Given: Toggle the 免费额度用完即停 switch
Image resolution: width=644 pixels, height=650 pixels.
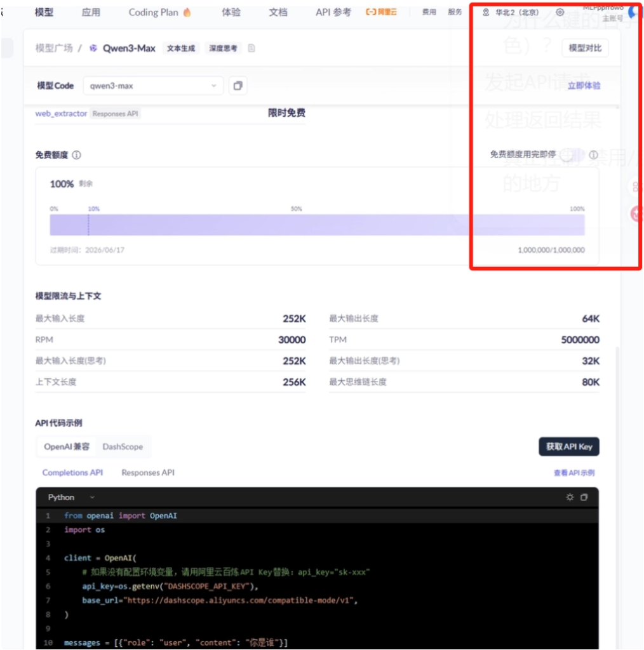Looking at the screenshot, I should coord(572,155).
